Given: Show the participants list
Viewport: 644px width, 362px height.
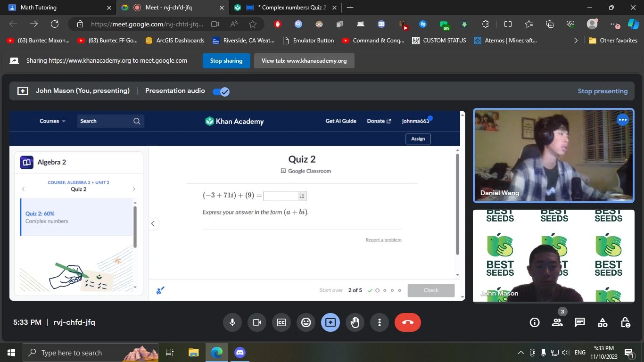Looking at the screenshot, I should click(557, 322).
